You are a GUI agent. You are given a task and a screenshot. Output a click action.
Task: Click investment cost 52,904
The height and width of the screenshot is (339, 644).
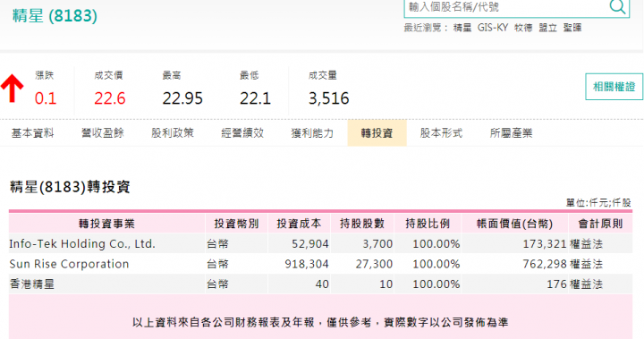(310, 244)
